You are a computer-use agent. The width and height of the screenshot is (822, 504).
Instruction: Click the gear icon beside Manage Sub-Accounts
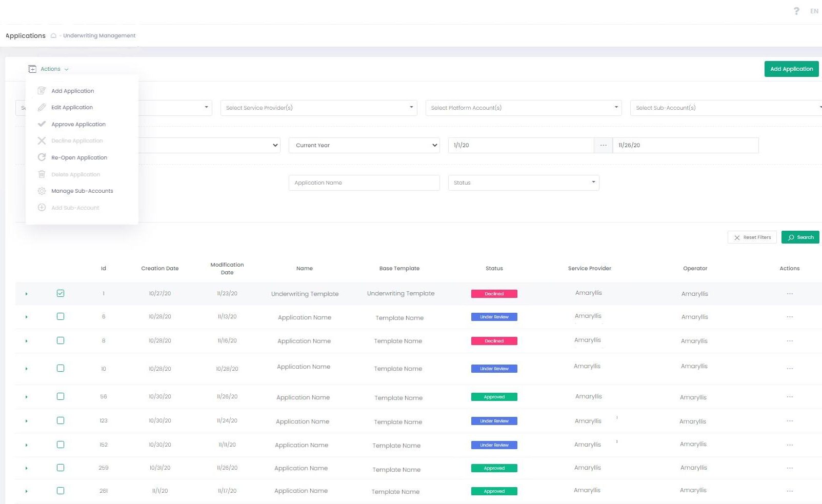click(42, 191)
